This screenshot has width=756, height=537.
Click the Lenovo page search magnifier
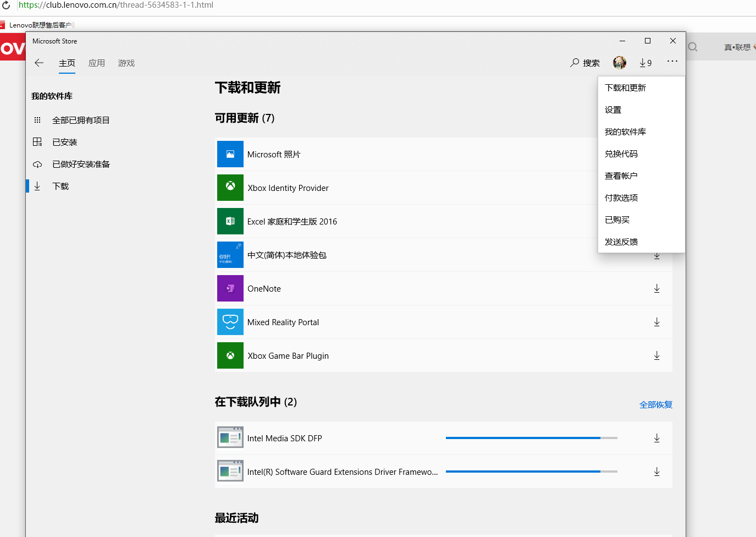click(x=693, y=47)
